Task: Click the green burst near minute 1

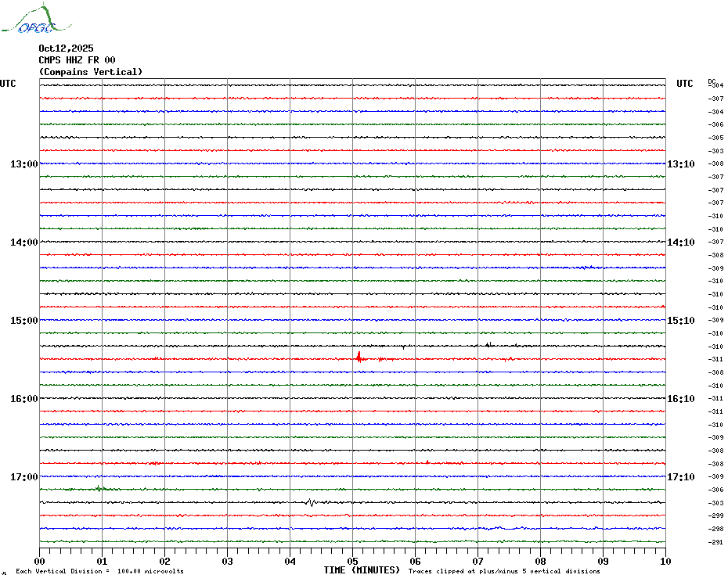Action: [x=99, y=488]
